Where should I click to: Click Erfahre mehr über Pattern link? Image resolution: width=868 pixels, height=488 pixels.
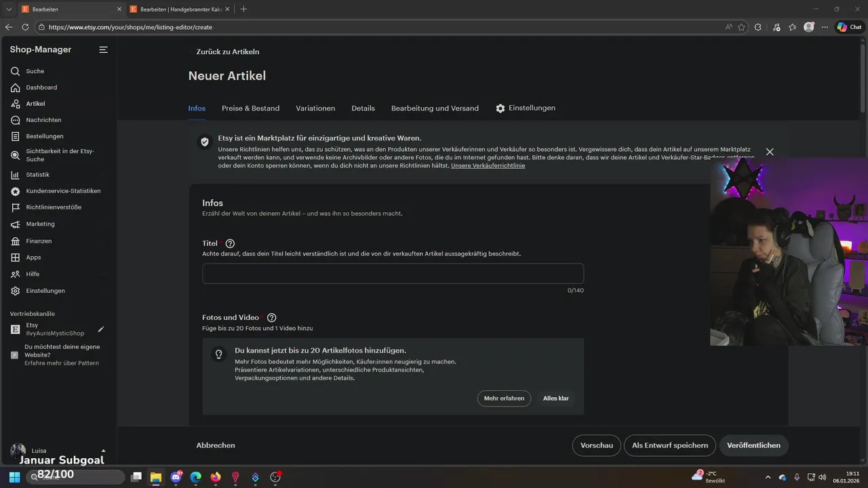click(62, 363)
